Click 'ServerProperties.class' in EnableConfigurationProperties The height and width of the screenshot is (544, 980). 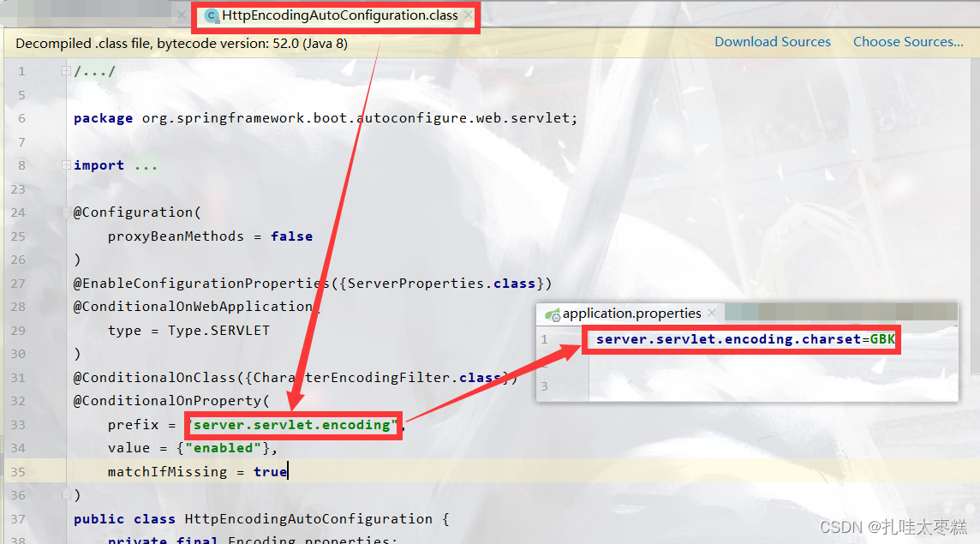(441, 284)
